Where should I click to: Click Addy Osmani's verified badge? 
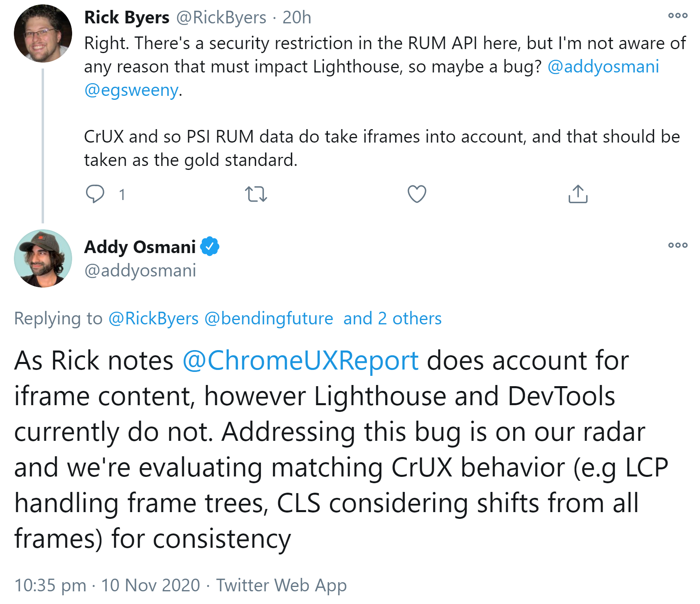tap(210, 247)
